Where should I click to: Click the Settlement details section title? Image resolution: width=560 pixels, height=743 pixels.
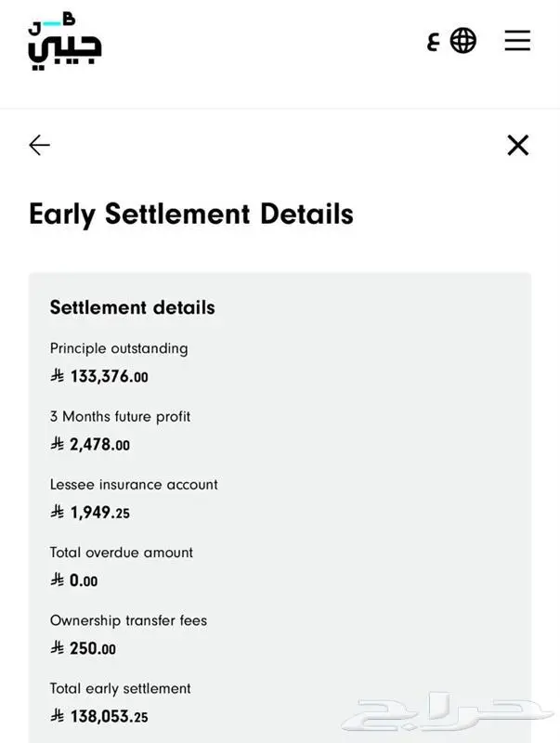pos(132,307)
